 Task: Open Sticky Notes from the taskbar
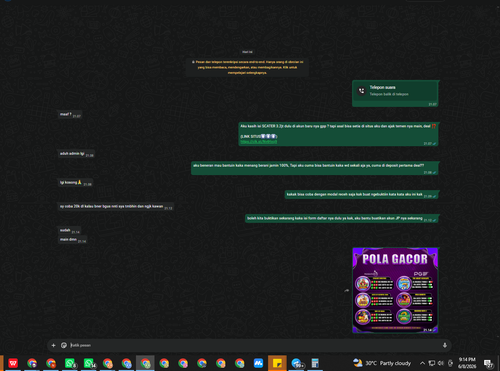pyautogui.click(x=277, y=363)
